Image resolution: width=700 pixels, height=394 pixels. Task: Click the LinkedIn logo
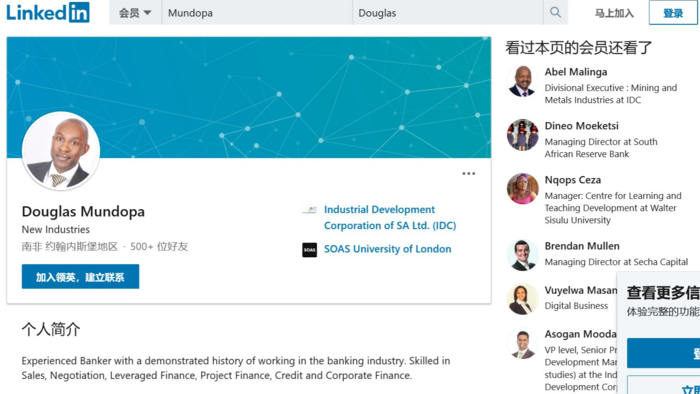[x=48, y=12]
